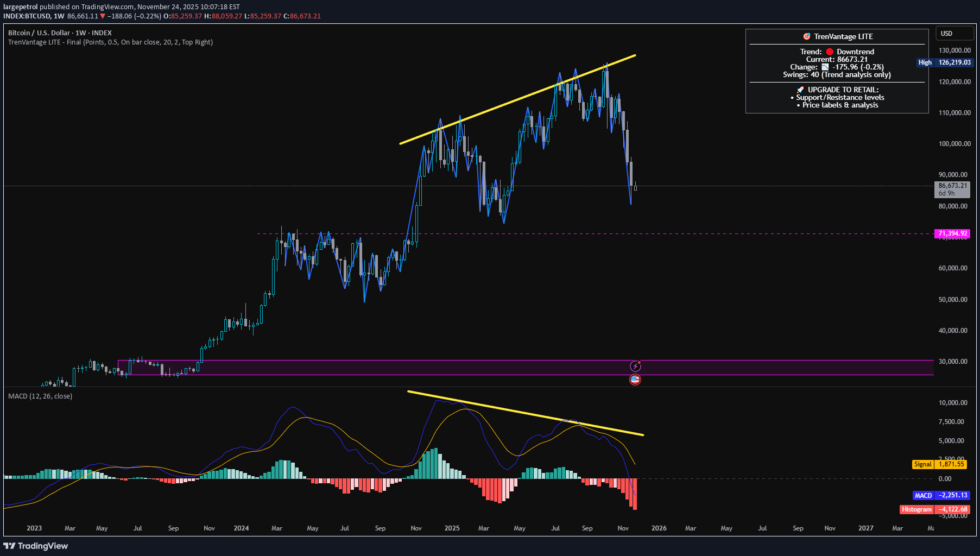
Task: Click the 2026 label on time axis
Action: (x=659, y=528)
